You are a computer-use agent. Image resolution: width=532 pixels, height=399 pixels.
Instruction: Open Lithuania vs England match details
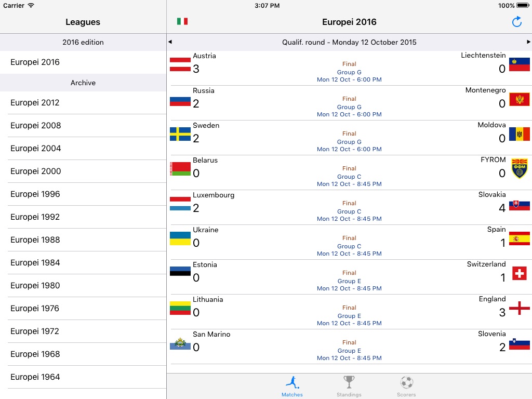tap(349, 312)
